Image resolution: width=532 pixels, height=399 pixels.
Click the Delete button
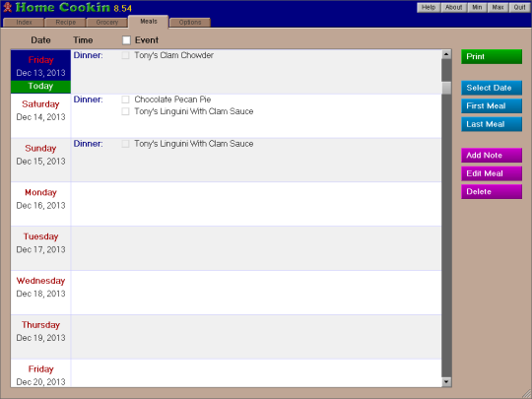492,192
